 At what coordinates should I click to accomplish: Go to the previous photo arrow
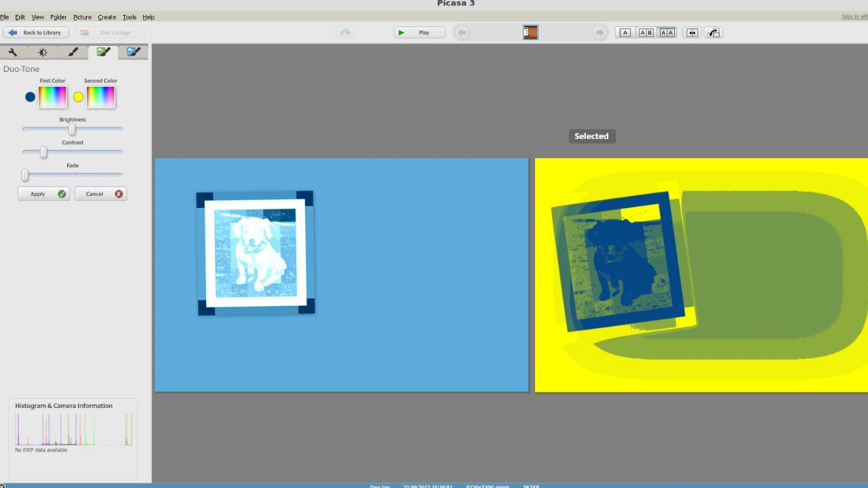pos(462,33)
